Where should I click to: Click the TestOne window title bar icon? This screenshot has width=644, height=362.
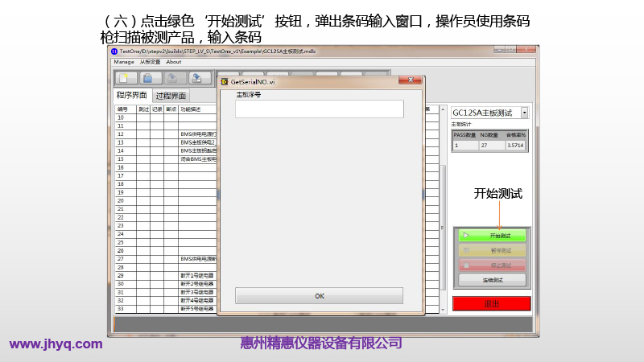click(114, 51)
